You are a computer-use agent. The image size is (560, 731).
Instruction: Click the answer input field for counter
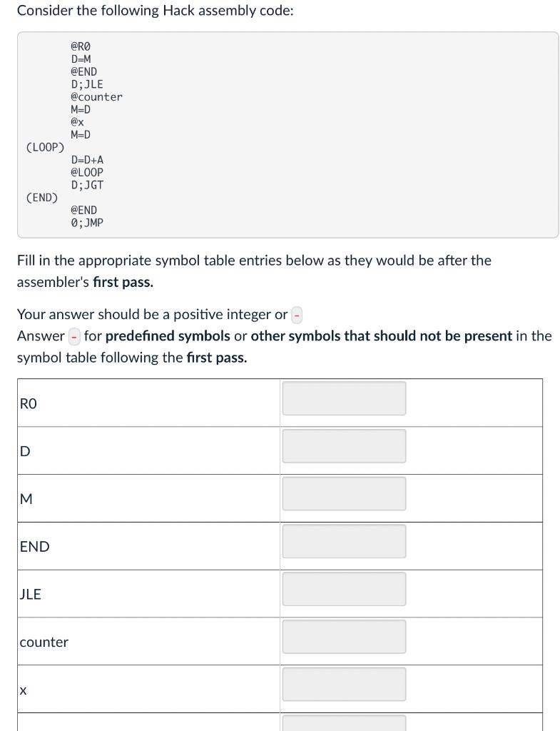click(x=344, y=636)
